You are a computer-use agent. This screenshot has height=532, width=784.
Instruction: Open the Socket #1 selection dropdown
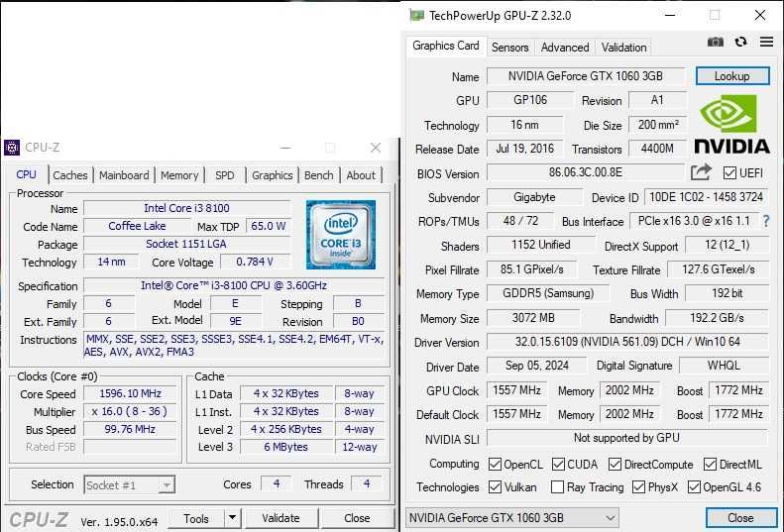point(130,485)
